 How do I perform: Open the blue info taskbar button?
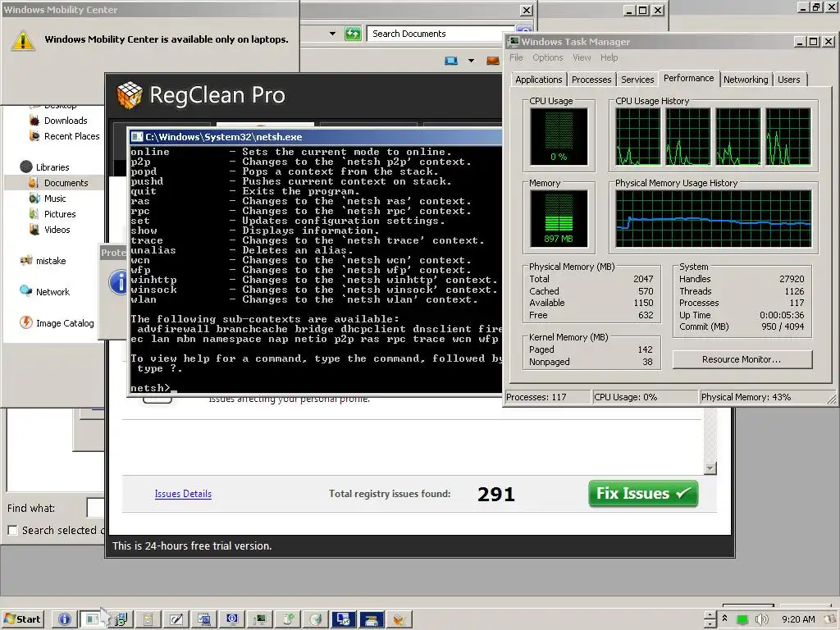(64, 619)
